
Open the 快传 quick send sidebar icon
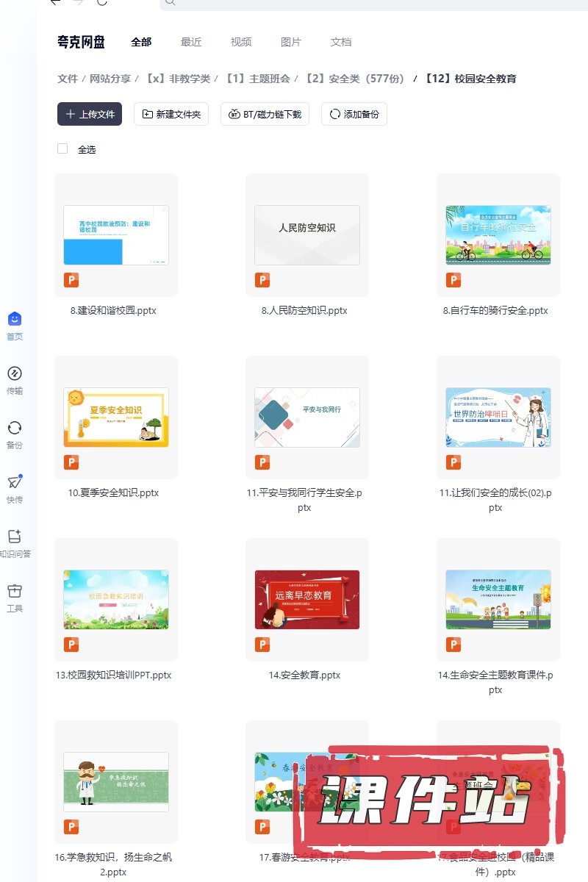(15, 482)
